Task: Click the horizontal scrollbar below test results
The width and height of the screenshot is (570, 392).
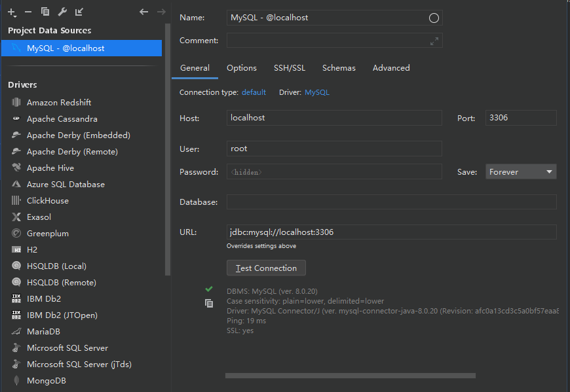Action: [x=351, y=376]
